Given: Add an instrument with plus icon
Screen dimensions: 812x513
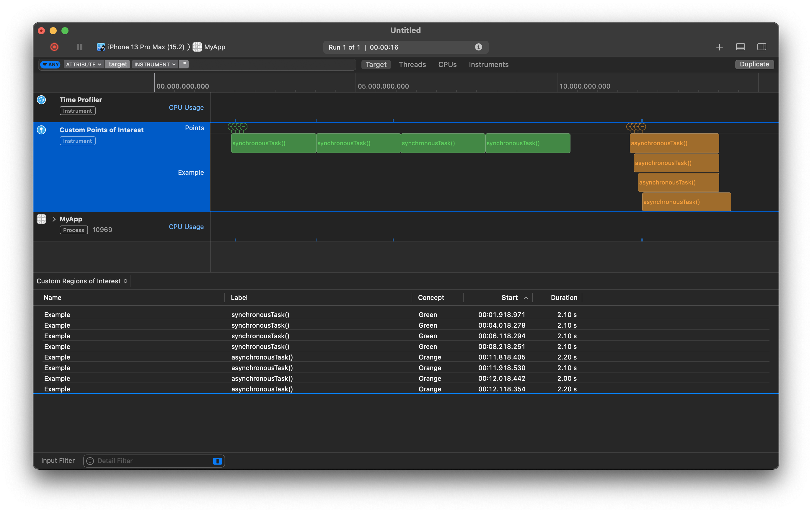Looking at the screenshot, I should 719,47.
